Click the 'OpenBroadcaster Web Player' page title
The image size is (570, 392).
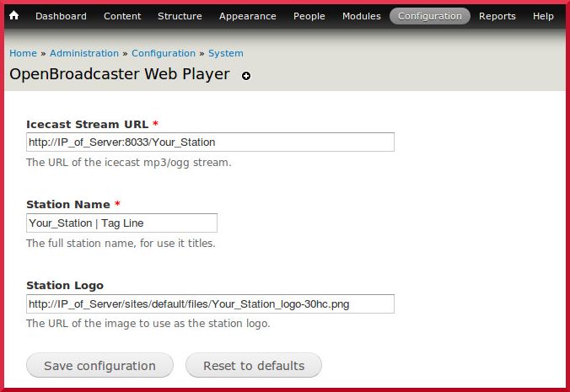coord(120,74)
